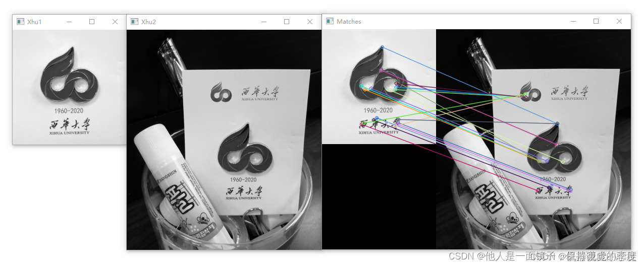This screenshot has height=266, width=644.
Task: Click the 1960-2020 text in Matches left image
Action: click(x=379, y=110)
